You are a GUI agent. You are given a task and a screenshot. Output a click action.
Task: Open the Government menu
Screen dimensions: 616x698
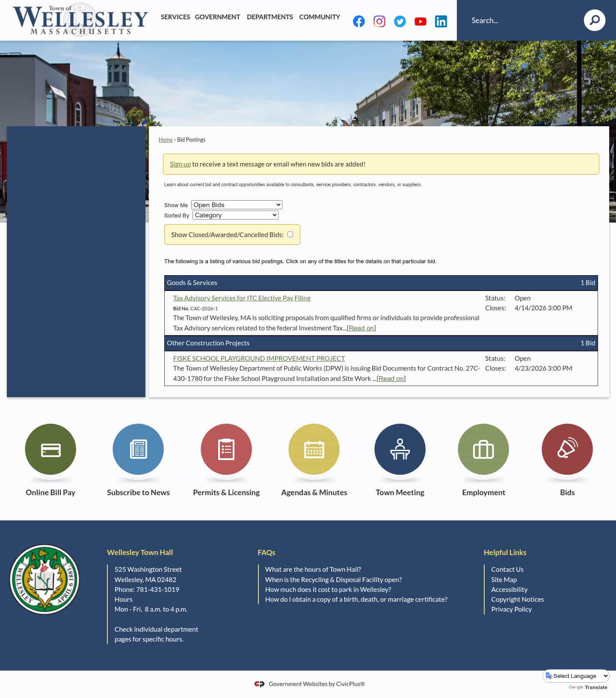[x=217, y=17]
